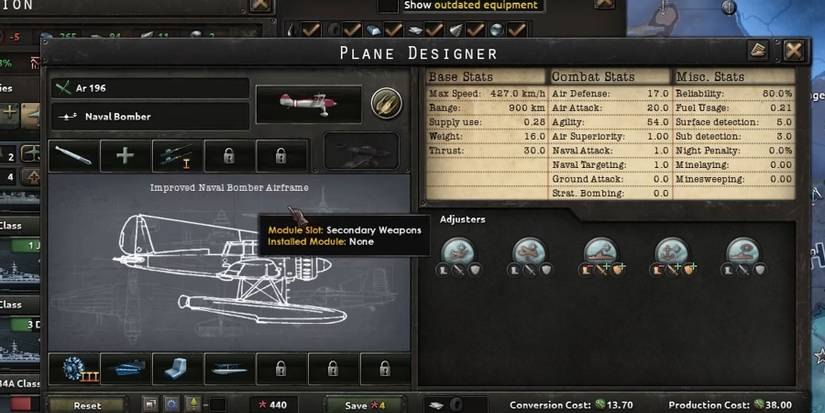Click the pencil edit icon in Plane Designer header
The height and width of the screenshot is (413, 825).
[758, 51]
